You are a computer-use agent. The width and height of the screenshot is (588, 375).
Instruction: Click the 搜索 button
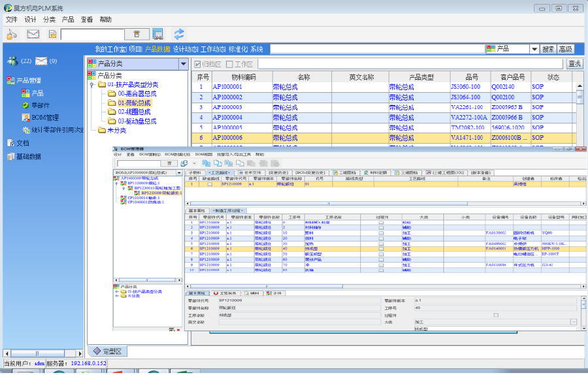tap(548, 49)
